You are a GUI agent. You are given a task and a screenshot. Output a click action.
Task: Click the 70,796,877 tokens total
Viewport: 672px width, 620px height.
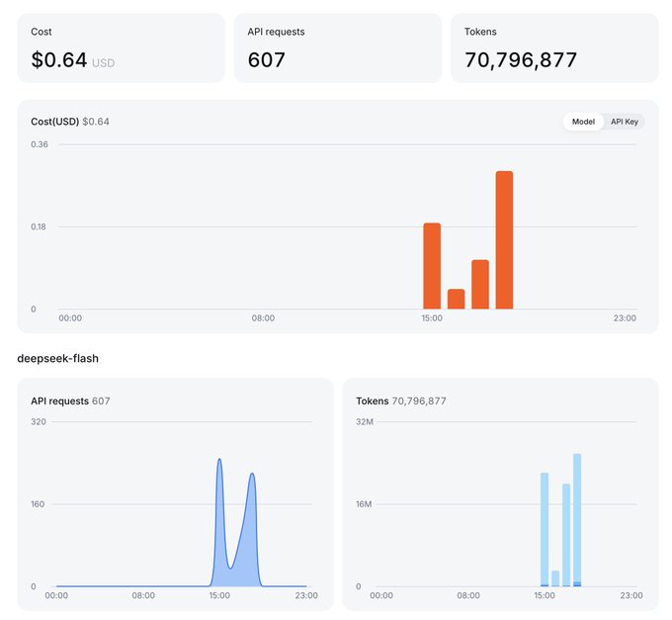tap(521, 60)
